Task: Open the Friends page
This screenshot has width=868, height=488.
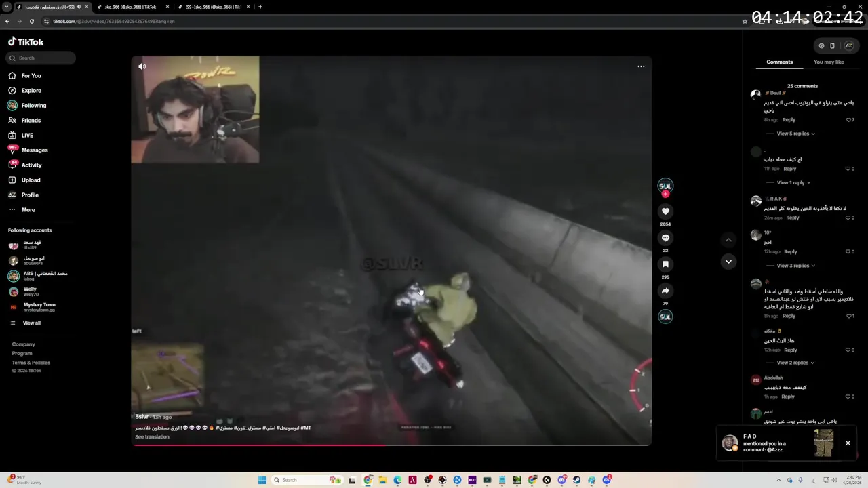Action: (x=25, y=120)
